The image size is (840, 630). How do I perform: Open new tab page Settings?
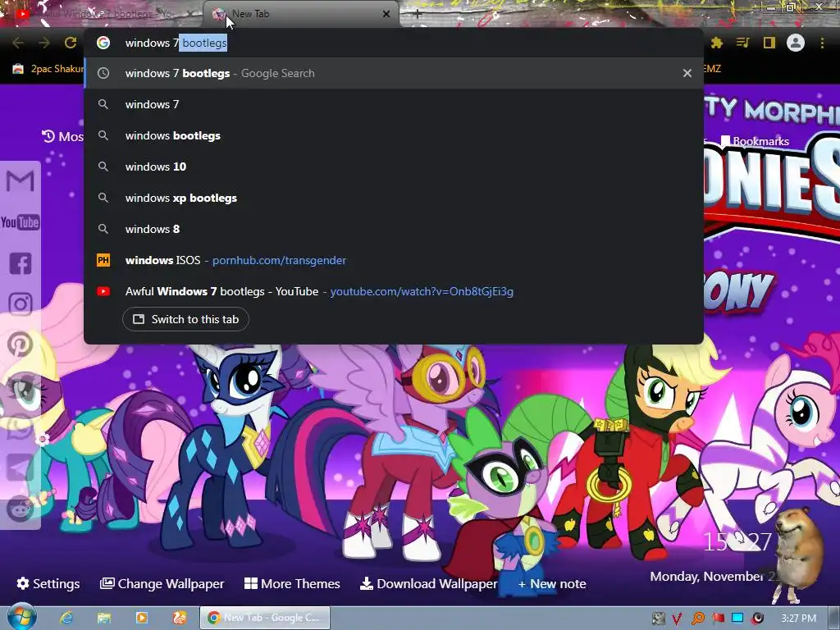(x=48, y=583)
